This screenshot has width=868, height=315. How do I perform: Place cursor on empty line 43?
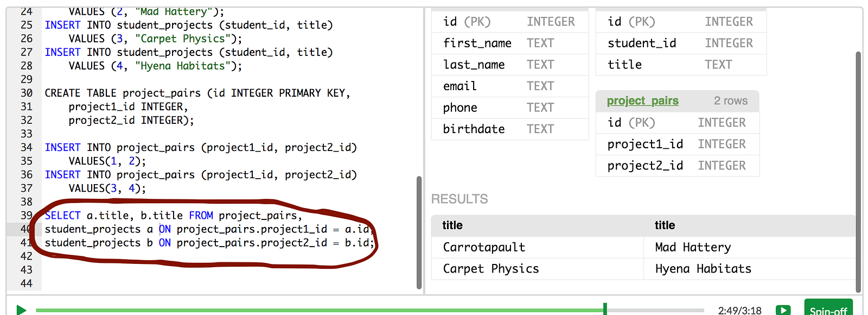coord(163,270)
